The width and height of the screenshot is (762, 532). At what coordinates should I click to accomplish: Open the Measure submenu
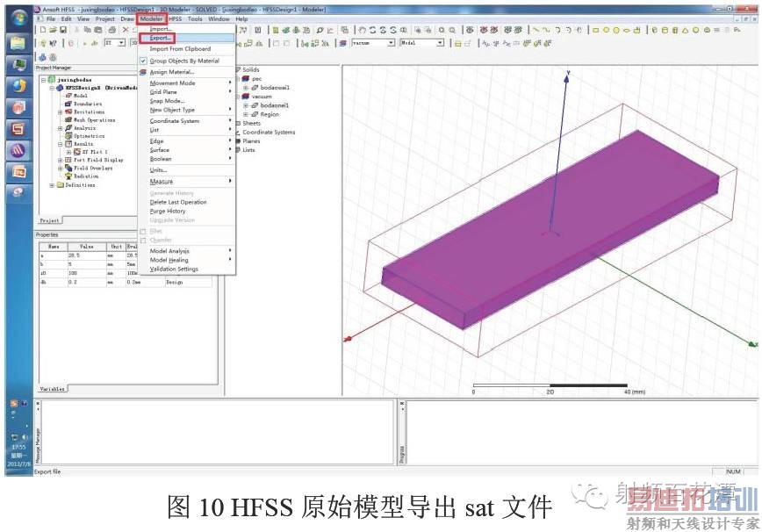tap(187, 181)
